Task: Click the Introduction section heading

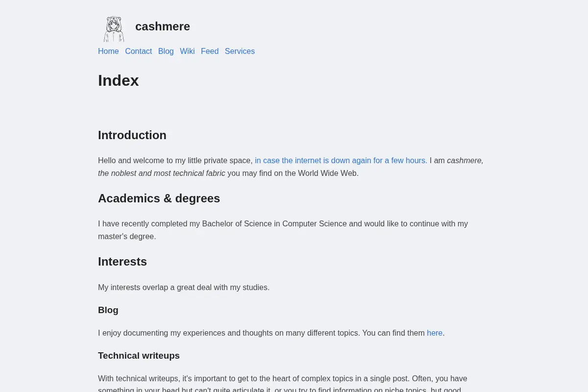Action: [132, 135]
